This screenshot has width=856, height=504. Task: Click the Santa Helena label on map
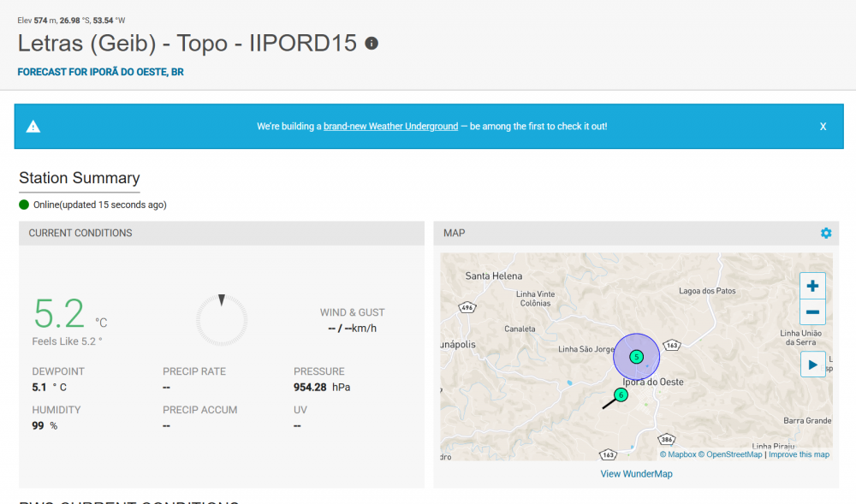[493, 276]
